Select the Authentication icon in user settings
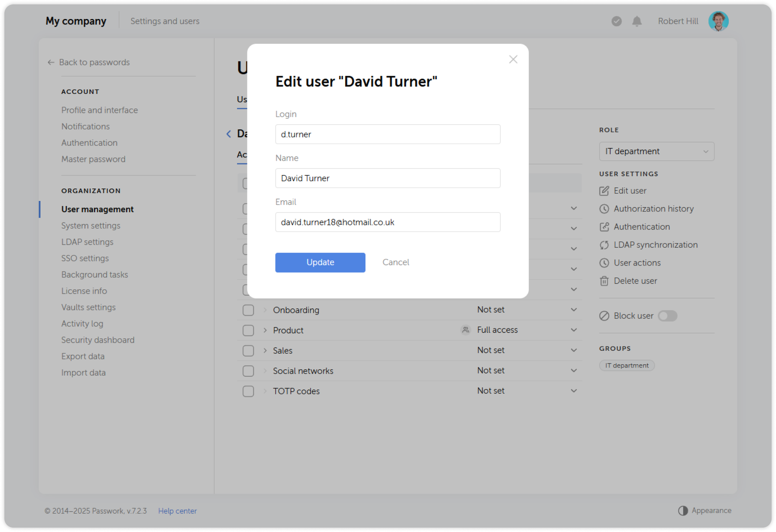 click(x=604, y=227)
